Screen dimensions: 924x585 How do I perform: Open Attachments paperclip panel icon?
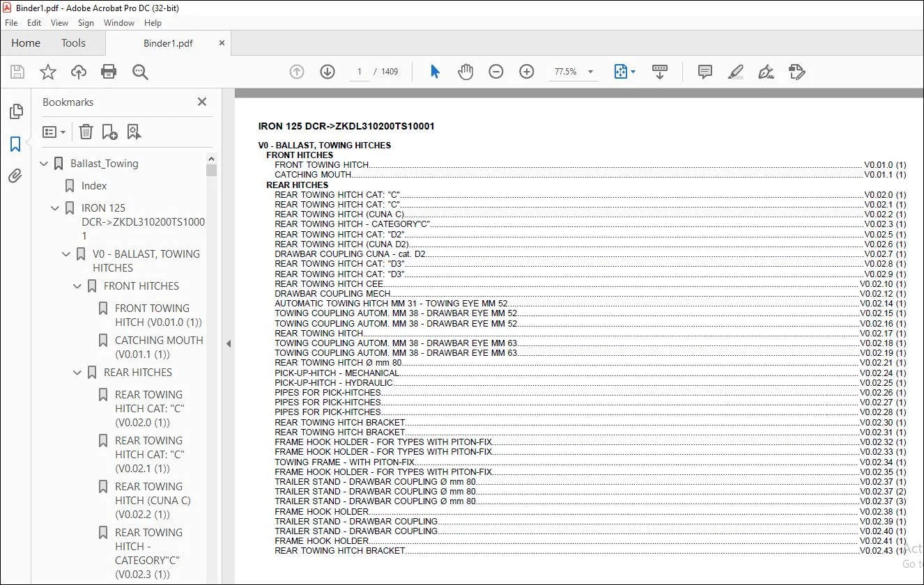pos(15,176)
